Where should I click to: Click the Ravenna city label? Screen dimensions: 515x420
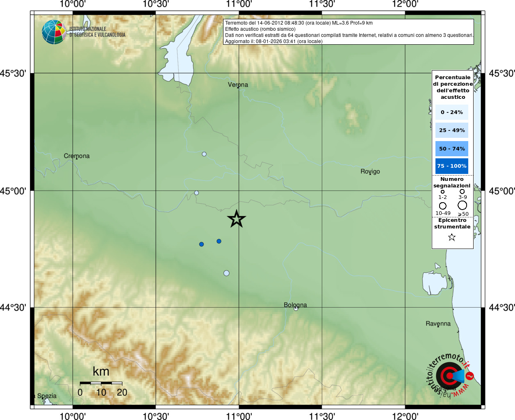[438, 324]
